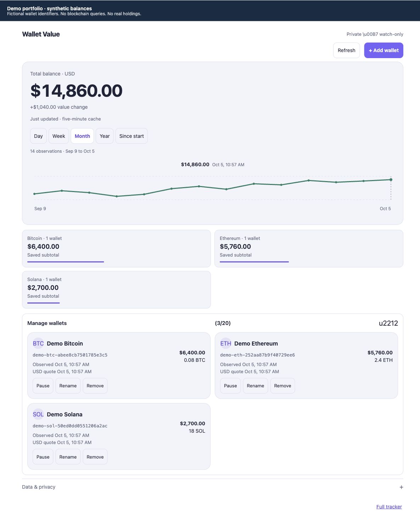This screenshot has height=522, width=420.
Task: Expand the Data & privacy plus icon
Action: [x=401, y=487]
